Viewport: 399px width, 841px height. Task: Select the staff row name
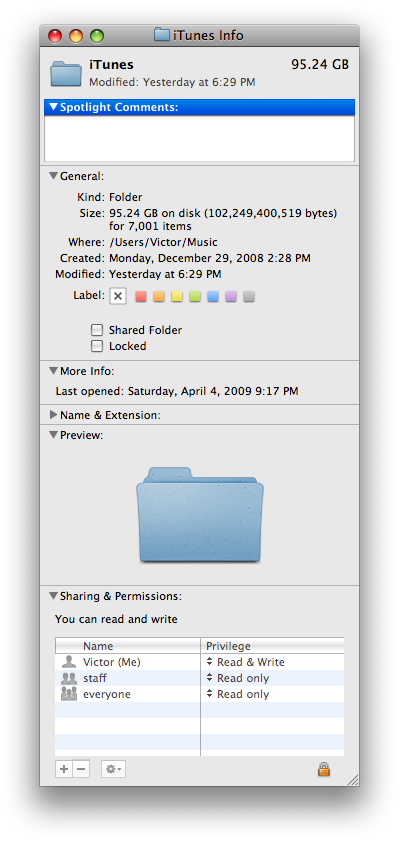coord(95,678)
